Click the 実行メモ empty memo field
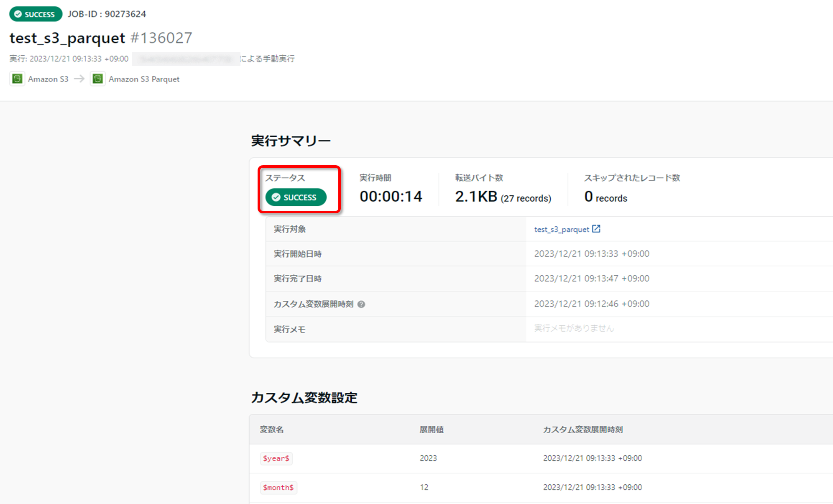The width and height of the screenshot is (833, 504). pos(574,328)
